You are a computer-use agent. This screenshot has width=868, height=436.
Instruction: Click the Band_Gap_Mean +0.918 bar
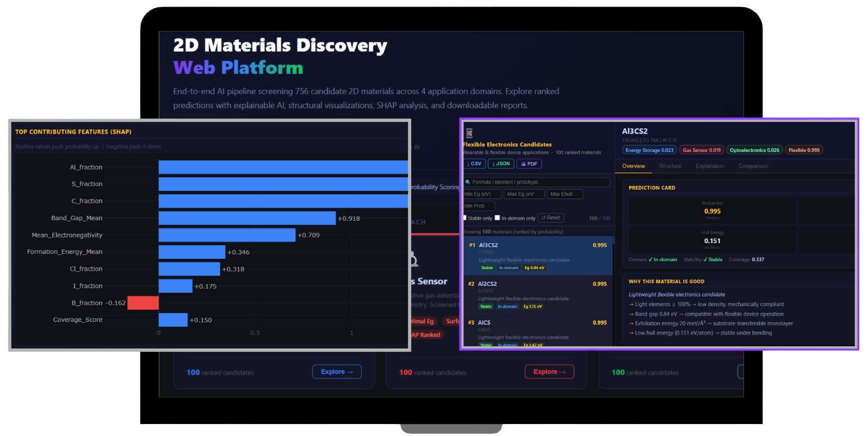point(247,218)
